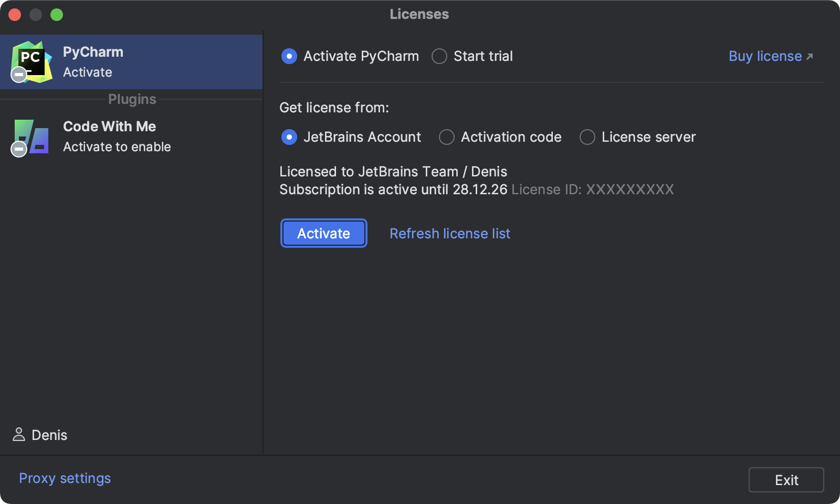
Task: Click the external-link arrow next to Buy license
Action: 810,55
